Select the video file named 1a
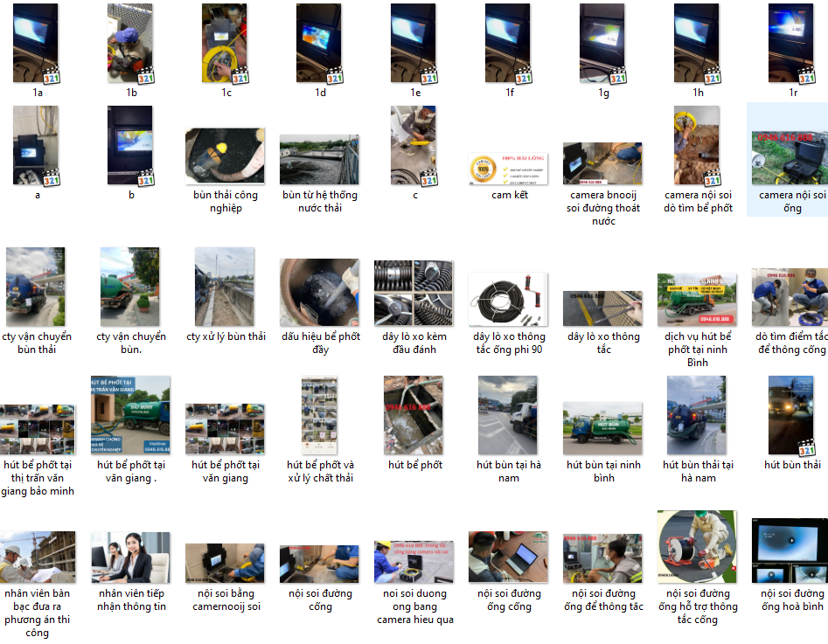 pyautogui.click(x=36, y=44)
